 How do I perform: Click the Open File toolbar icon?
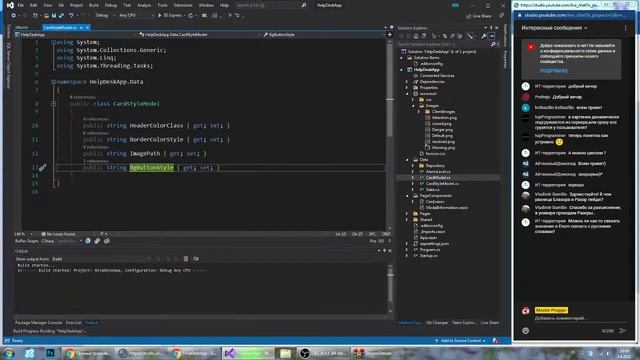coord(47,16)
